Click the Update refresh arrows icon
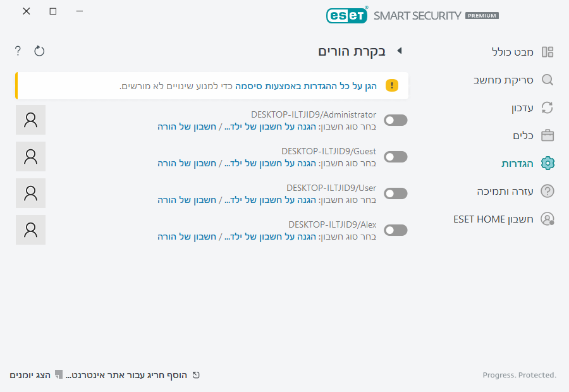 pyautogui.click(x=548, y=107)
